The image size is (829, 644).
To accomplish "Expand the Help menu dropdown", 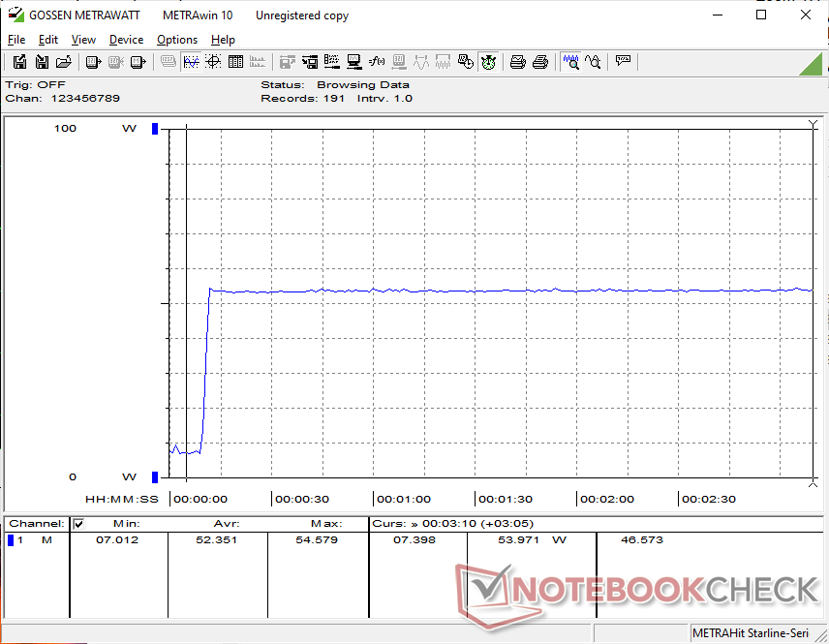I will 223,40.
